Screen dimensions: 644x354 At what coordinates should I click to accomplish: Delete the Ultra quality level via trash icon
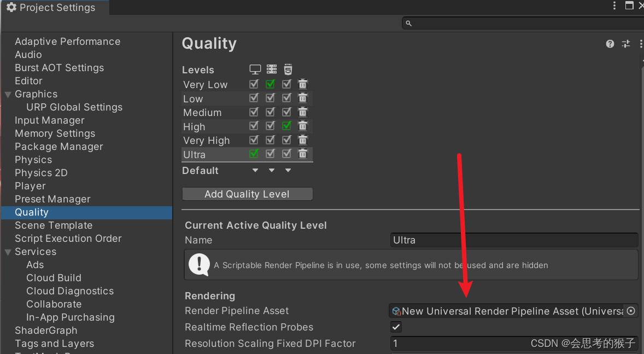click(303, 154)
